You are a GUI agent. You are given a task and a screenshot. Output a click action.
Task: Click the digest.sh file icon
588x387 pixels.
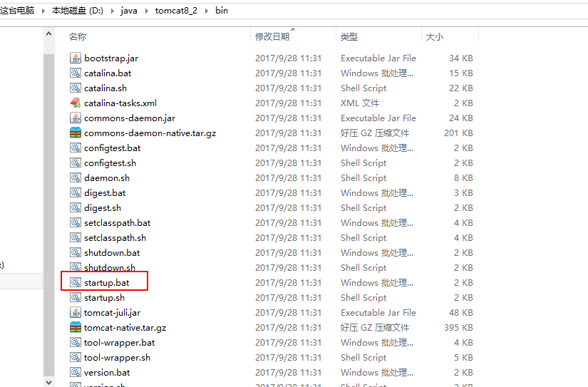coord(76,207)
